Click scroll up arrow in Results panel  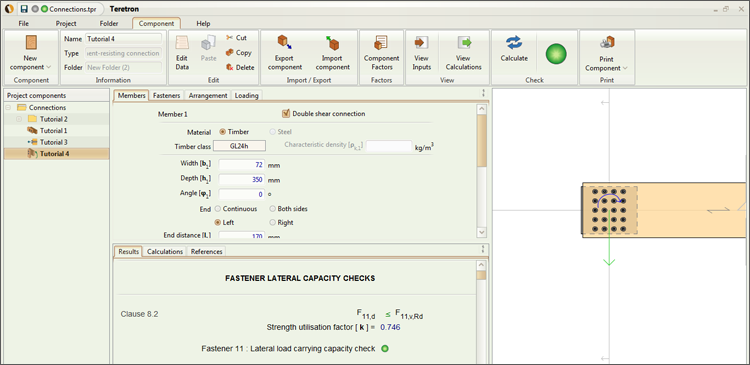[482, 265]
